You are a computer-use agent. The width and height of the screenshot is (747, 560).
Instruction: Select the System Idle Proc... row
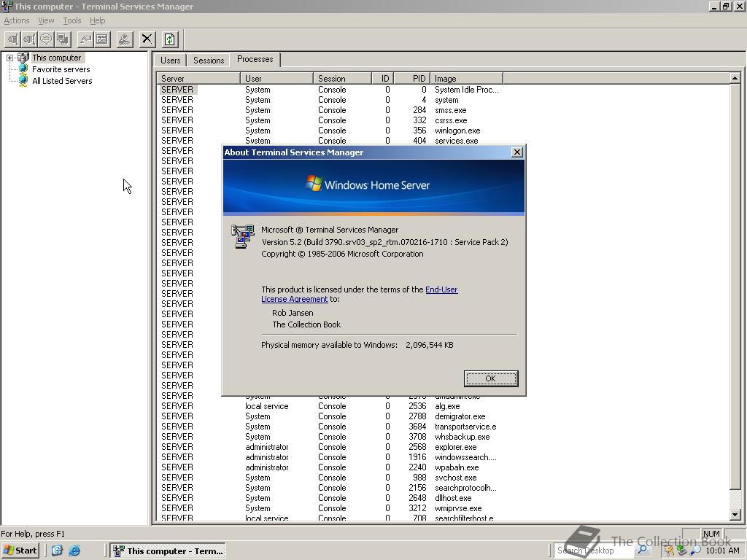click(330, 90)
